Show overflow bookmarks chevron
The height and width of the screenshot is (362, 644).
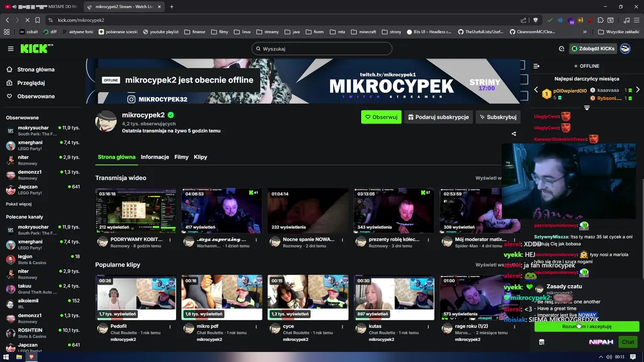coord(585,32)
